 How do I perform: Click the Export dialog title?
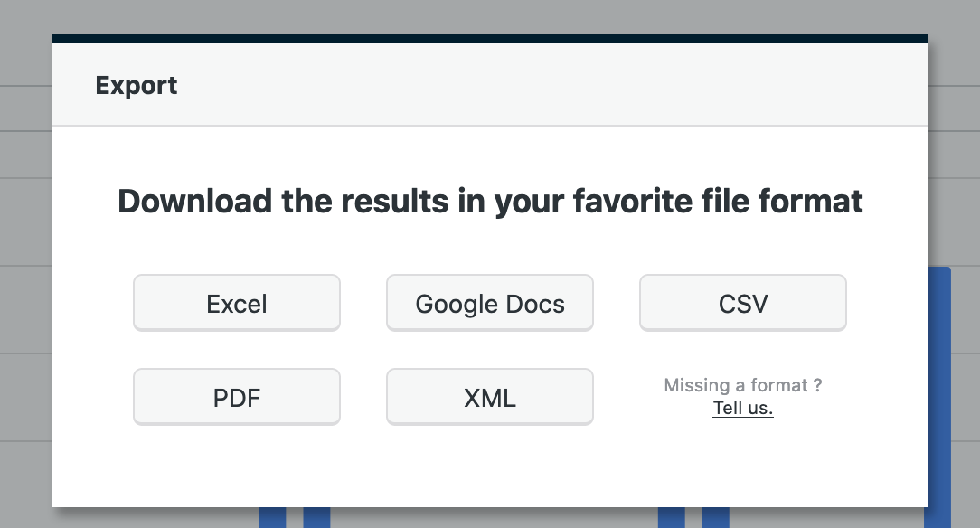pos(137,86)
